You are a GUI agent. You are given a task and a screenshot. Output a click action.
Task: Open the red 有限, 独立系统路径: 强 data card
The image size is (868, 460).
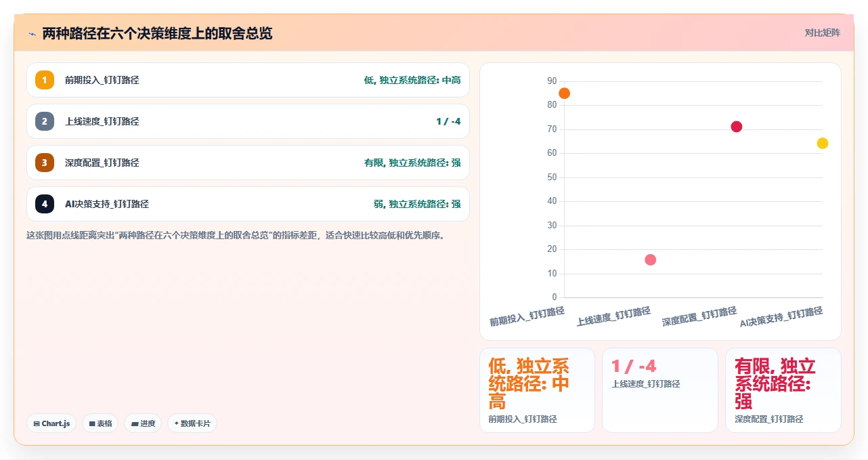tap(783, 390)
